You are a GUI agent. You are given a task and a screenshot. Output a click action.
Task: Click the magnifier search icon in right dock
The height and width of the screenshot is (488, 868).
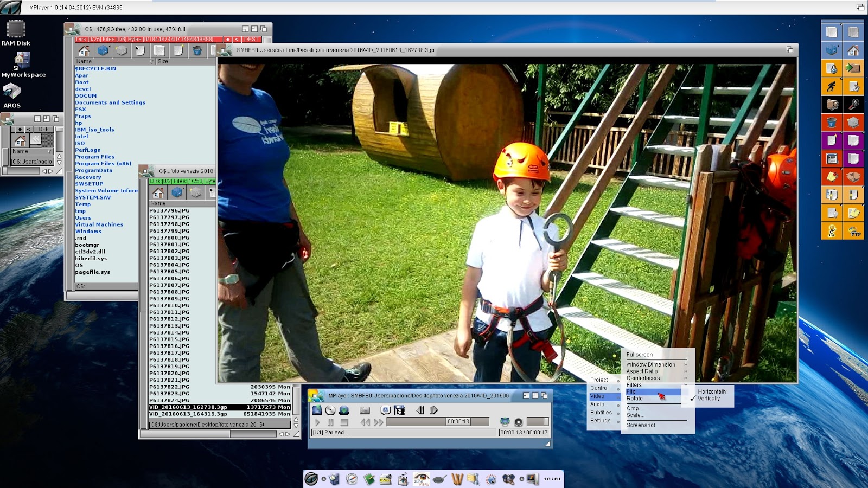(853, 104)
